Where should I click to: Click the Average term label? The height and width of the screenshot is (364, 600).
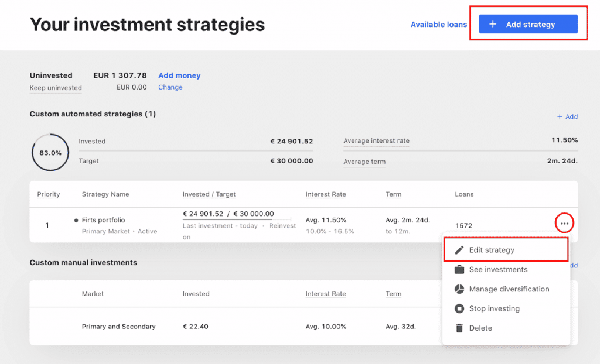pos(364,162)
